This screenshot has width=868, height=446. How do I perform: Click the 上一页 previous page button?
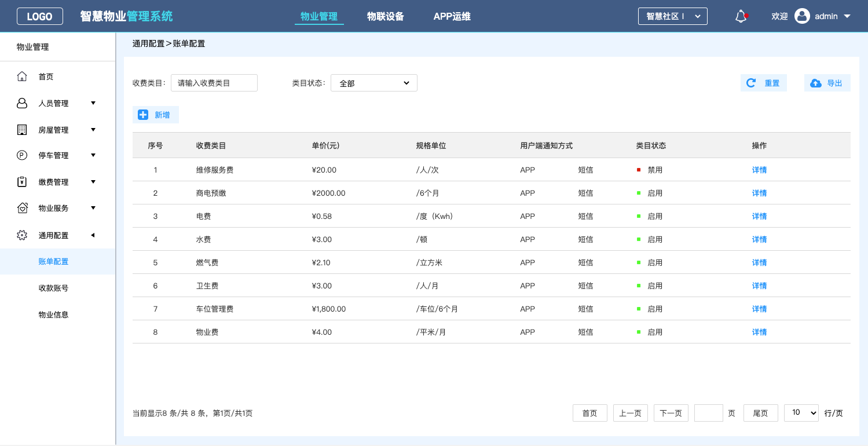631,413
